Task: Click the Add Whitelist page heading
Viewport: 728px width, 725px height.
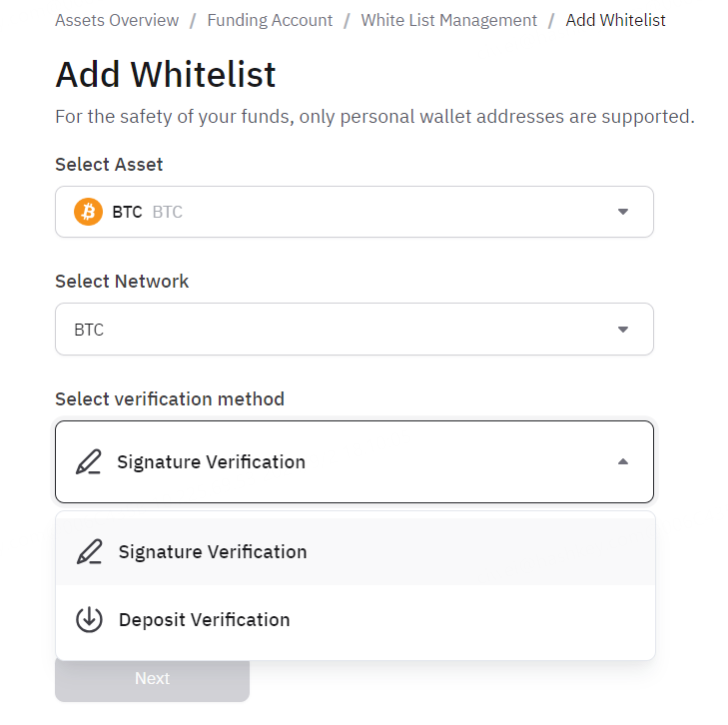Action: (x=166, y=75)
